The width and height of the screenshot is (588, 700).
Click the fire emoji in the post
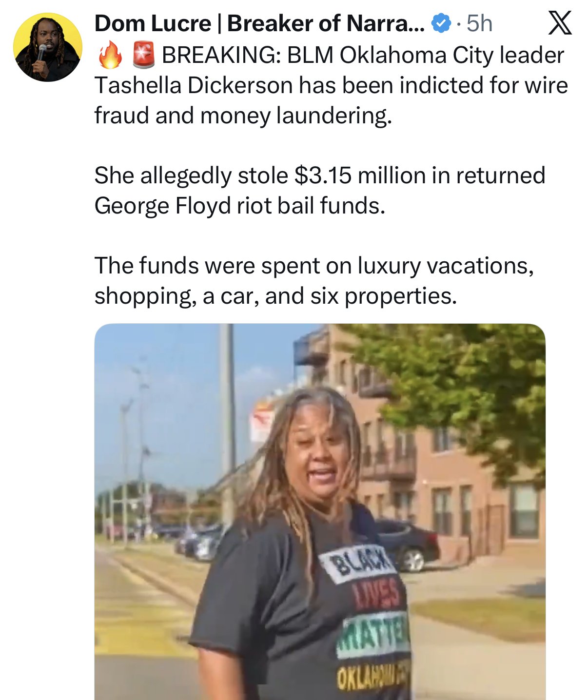click(110, 55)
